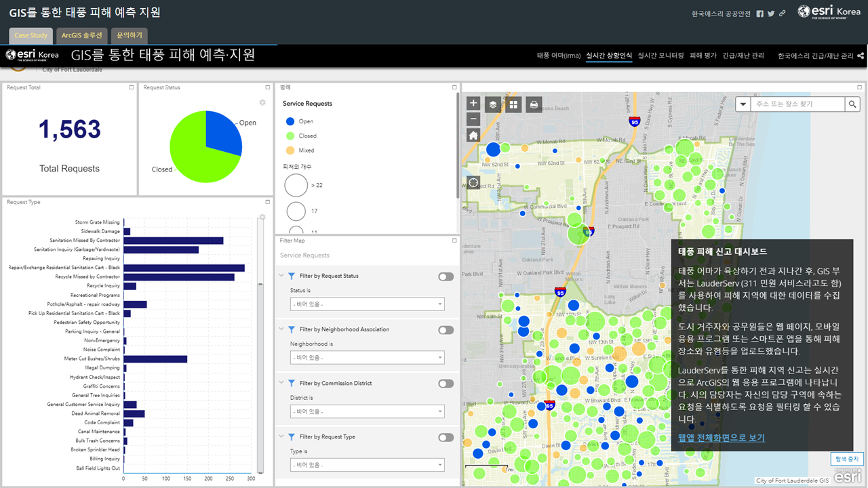This screenshot has height=488, width=868.
Task: Copy link icon in header
Action: (782, 14)
